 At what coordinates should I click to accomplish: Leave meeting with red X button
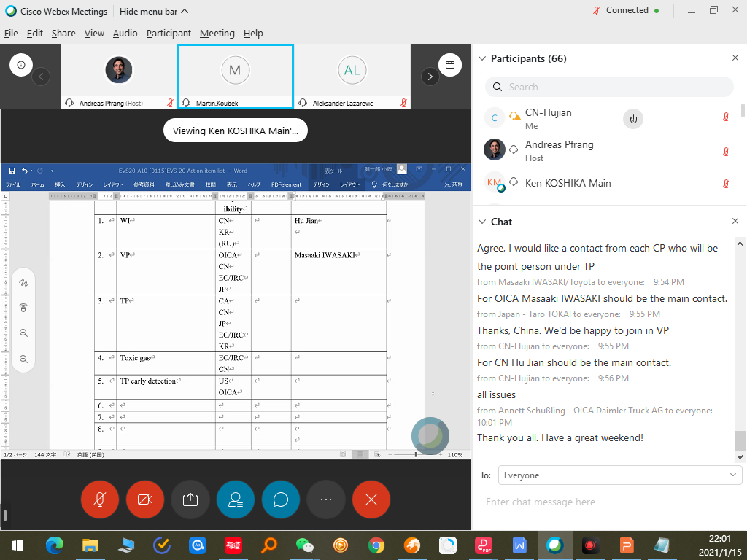point(371,499)
